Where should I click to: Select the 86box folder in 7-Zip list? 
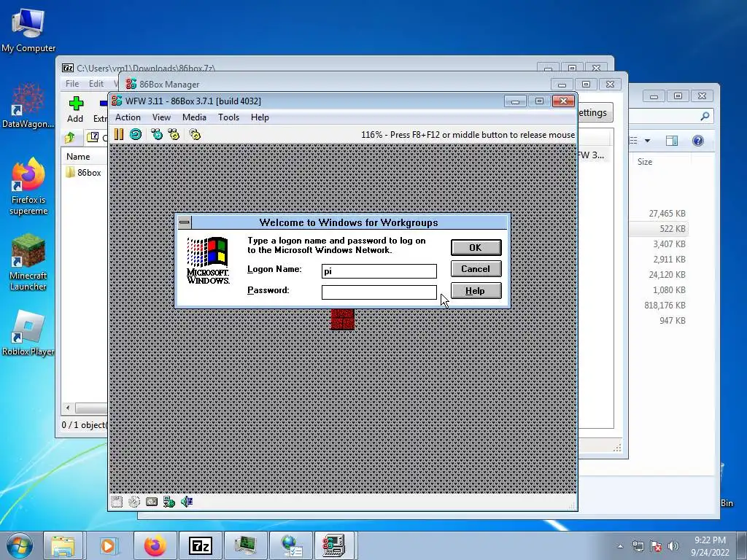click(x=84, y=172)
